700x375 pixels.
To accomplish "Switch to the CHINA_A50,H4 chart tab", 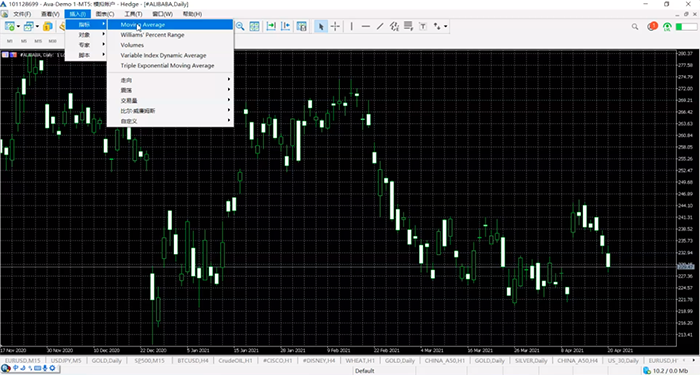I will (577, 360).
